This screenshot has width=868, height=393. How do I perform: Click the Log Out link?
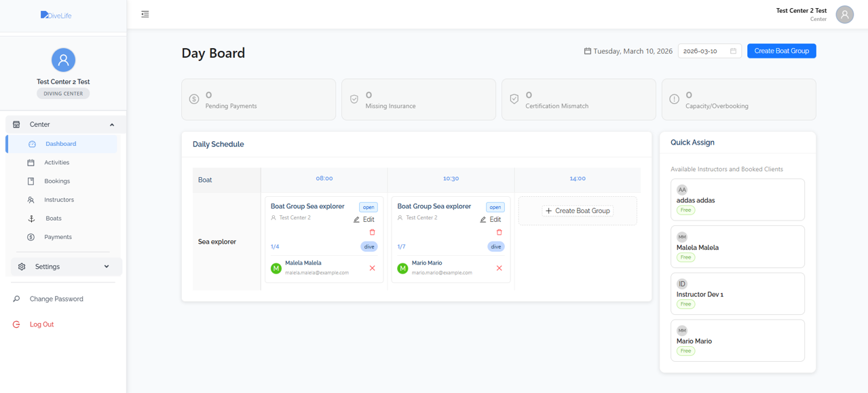pyautogui.click(x=41, y=324)
